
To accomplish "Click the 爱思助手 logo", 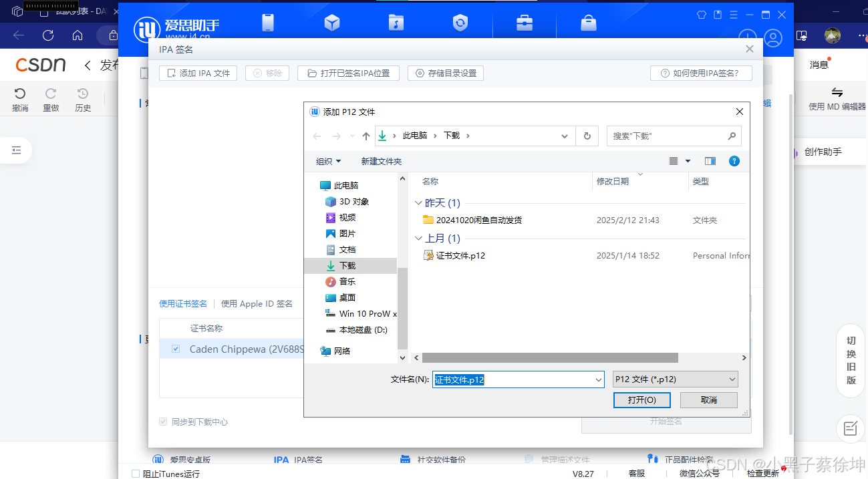I will click(x=176, y=28).
